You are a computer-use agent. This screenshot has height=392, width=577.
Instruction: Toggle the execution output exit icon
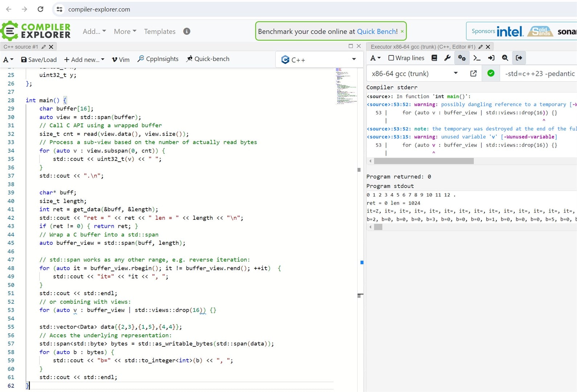[x=519, y=58]
